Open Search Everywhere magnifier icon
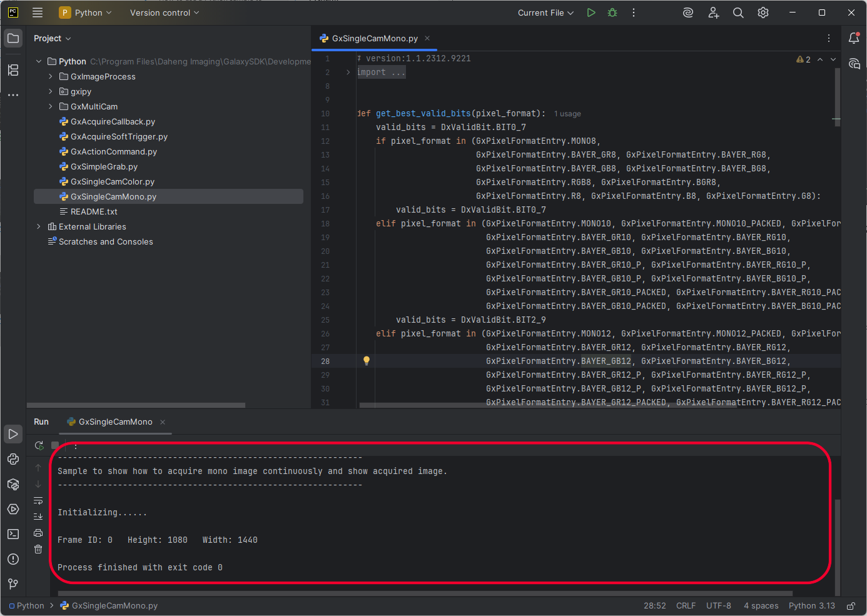The width and height of the screenshot is (867, 616). coord(738,13)
